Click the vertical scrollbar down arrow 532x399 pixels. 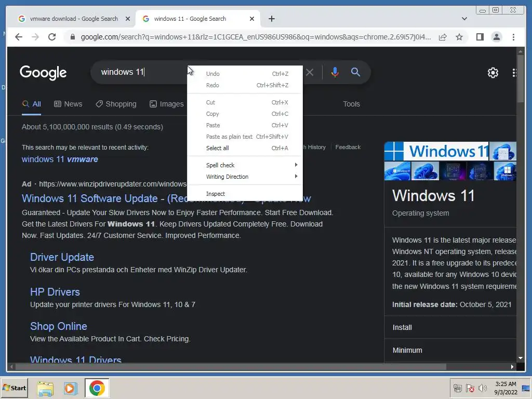click(x=521, y=358)
